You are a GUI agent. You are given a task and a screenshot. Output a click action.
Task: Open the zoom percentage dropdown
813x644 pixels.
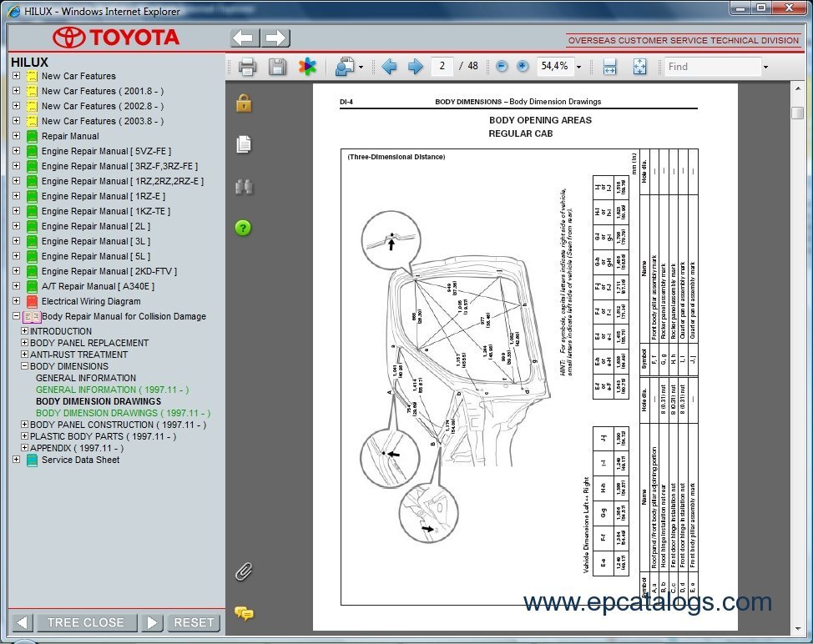578,67
